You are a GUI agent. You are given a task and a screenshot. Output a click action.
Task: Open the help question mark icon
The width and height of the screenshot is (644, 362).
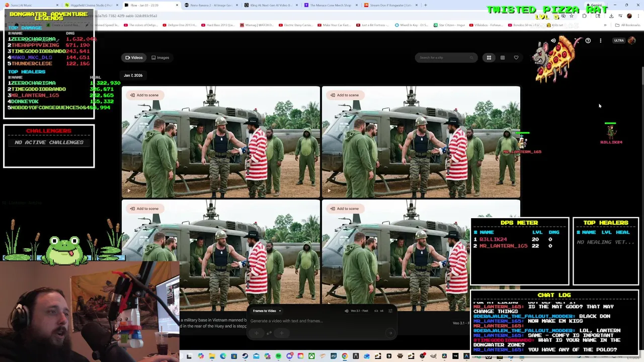pos(588,41)
